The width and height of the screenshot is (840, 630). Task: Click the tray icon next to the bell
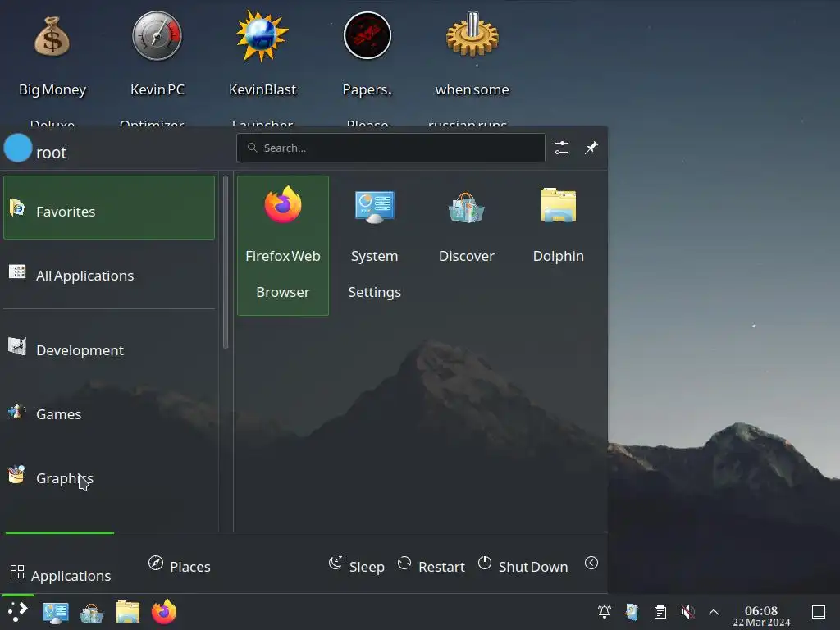[632, 611]
